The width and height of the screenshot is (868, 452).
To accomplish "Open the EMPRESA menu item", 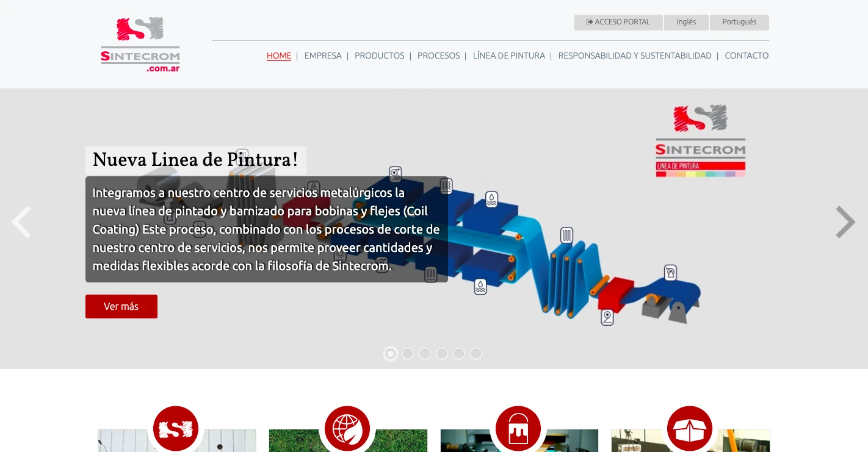I will coord(323,56).
